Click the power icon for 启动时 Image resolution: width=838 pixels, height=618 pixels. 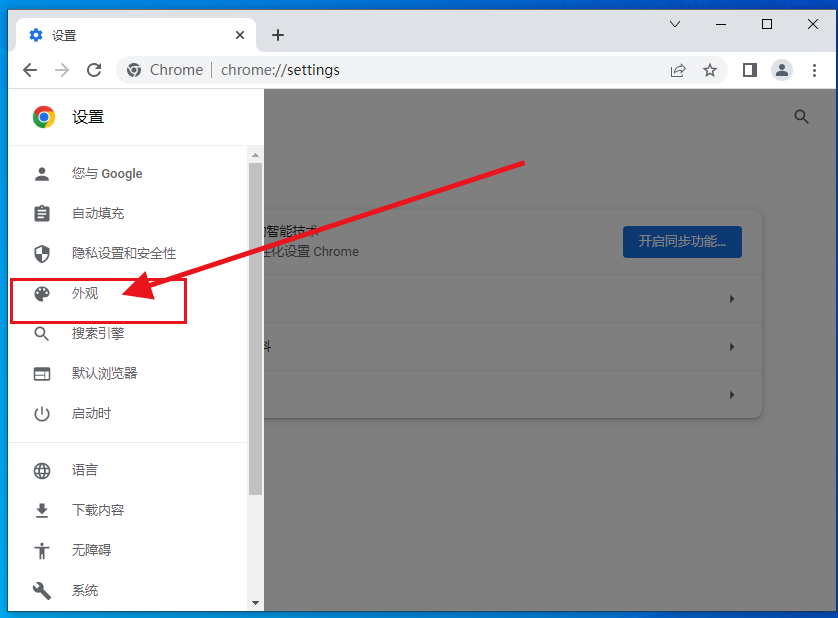[42, 414]
